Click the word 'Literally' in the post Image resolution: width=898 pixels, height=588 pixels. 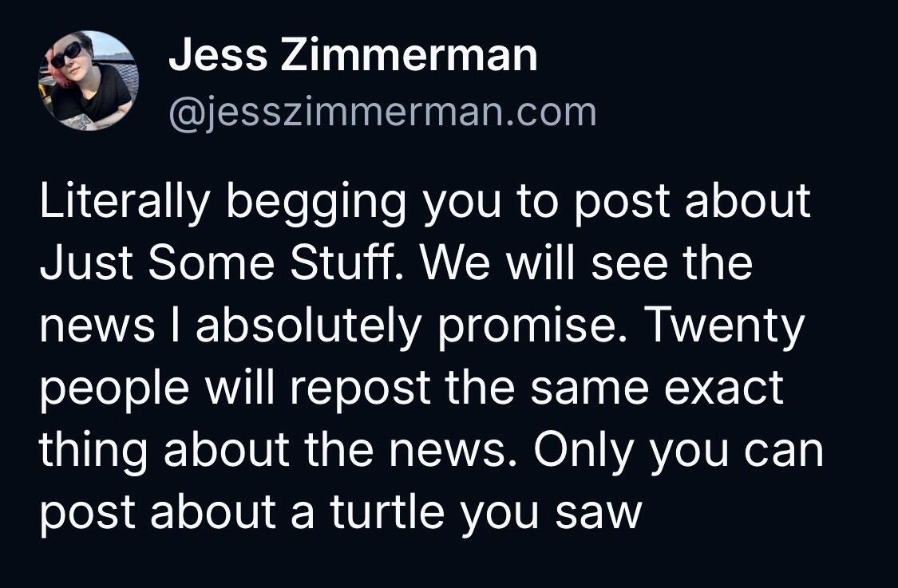tap(125, 203)
